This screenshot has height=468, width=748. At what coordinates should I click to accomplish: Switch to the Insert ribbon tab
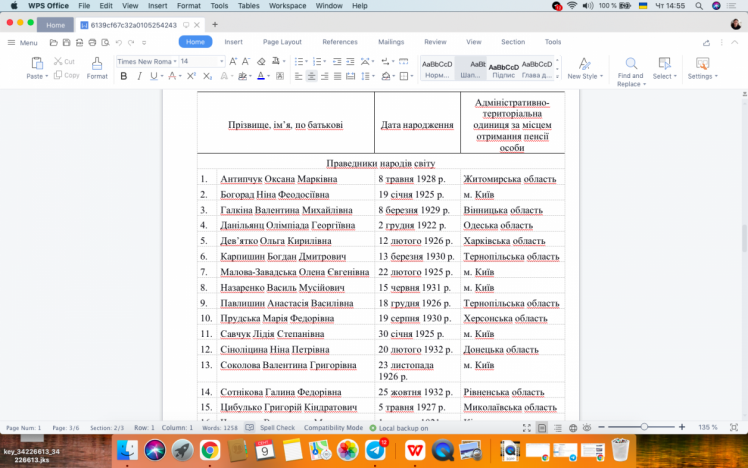(x=233, y=42)
